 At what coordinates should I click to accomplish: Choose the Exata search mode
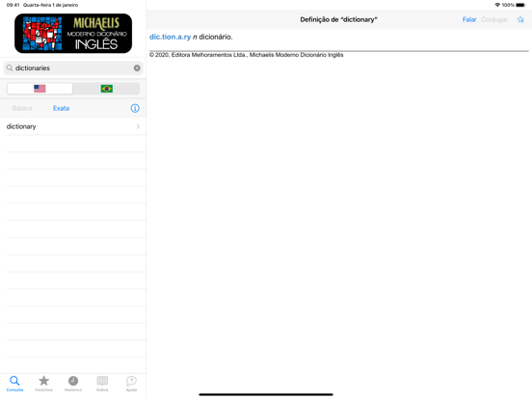pyautogui.click(x=61, y=108)
